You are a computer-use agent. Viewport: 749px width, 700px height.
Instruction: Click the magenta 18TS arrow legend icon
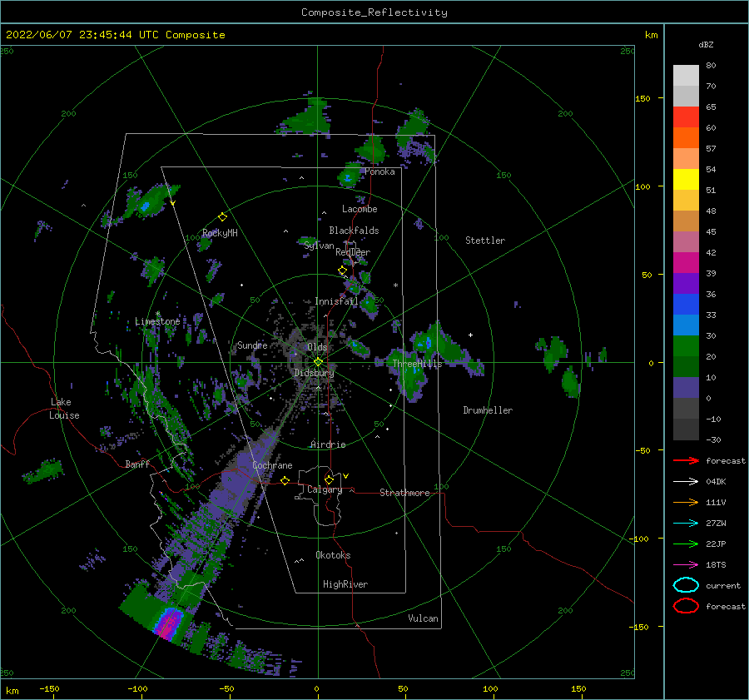(x=686, y=565)
